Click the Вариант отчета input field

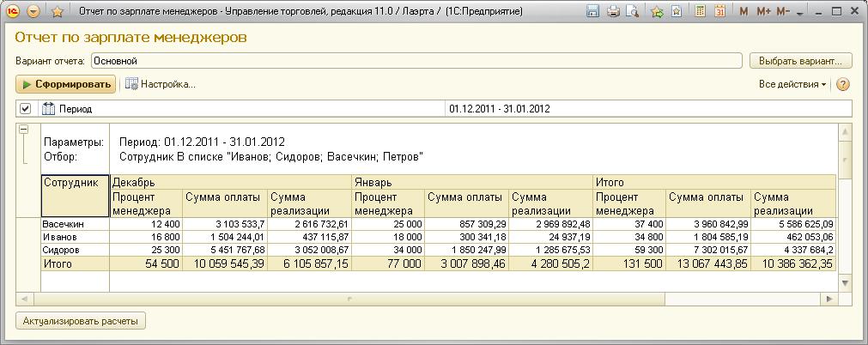click(416, 61)
